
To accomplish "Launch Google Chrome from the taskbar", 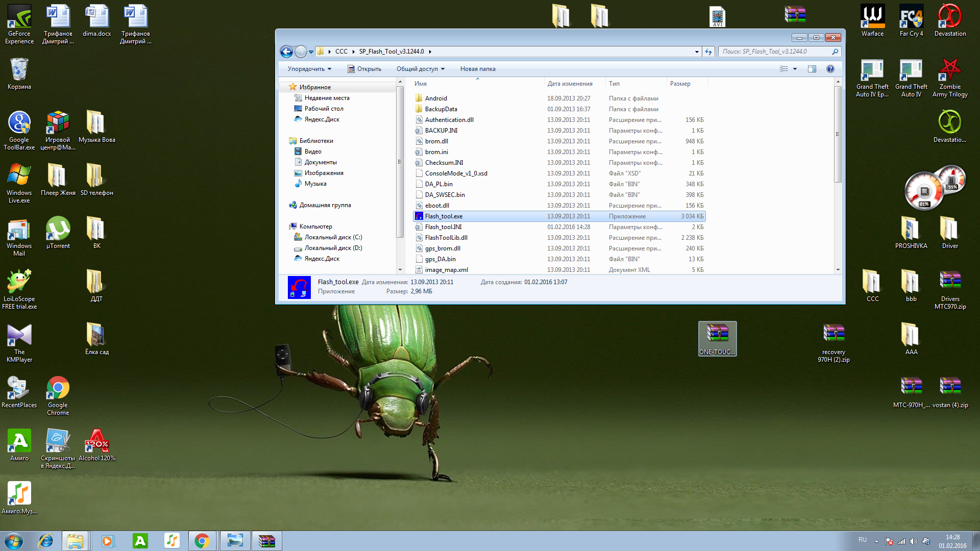I will [202, 541].
